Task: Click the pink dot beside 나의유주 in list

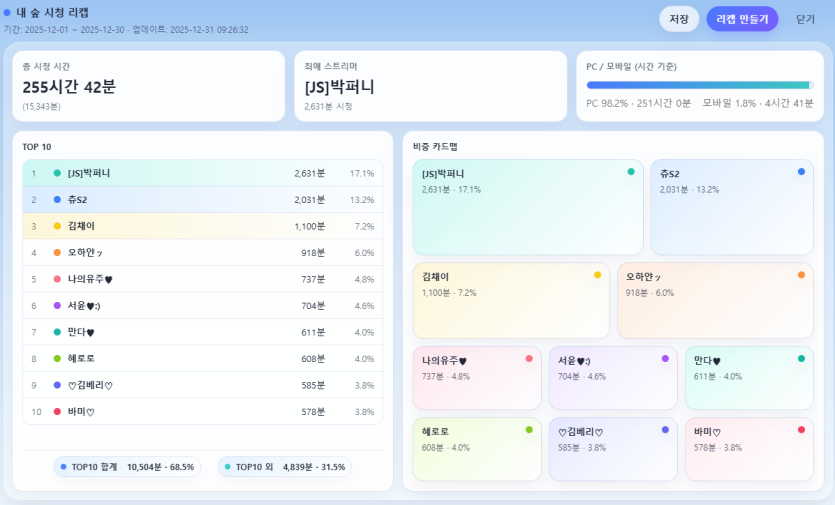Action: pyautogui.click(x=57, y=279)
